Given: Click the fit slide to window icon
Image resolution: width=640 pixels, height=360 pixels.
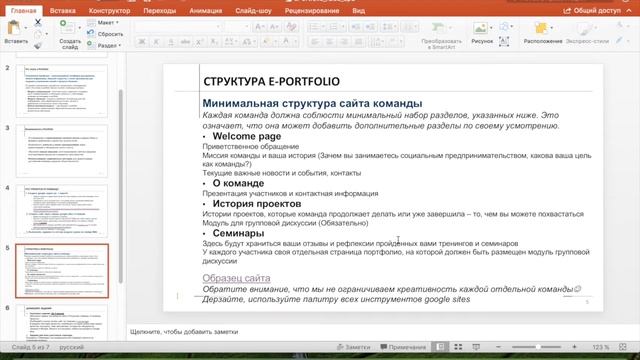Looking at the screenshot, I should pos(622,347).
